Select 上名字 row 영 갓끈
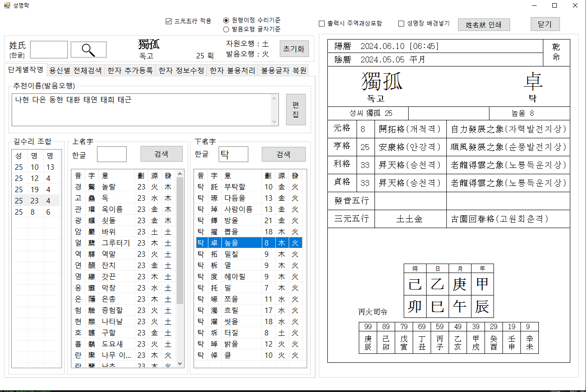The image size is (586, 392). click(124, 277)
